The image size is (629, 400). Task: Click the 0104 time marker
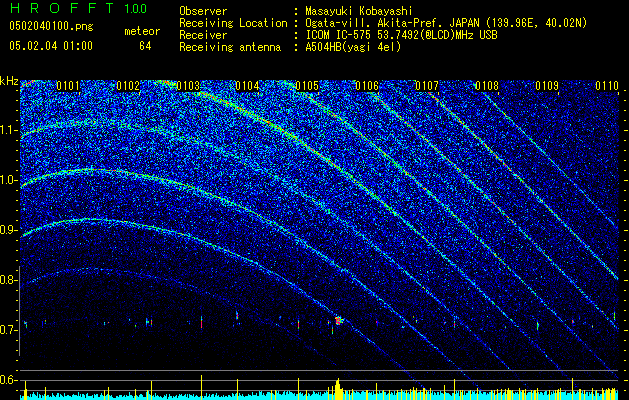(247, 86)
